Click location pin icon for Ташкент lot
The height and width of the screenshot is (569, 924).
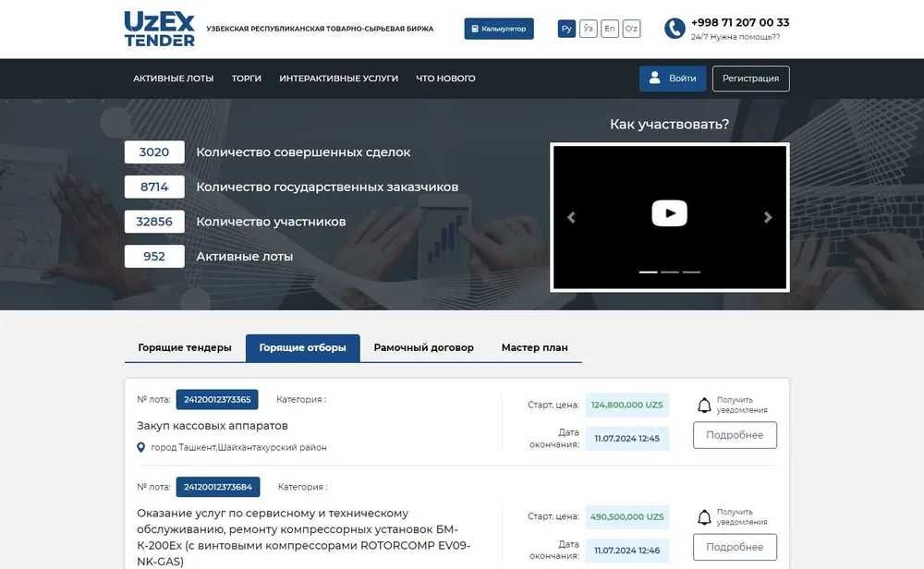click(140, 448)
